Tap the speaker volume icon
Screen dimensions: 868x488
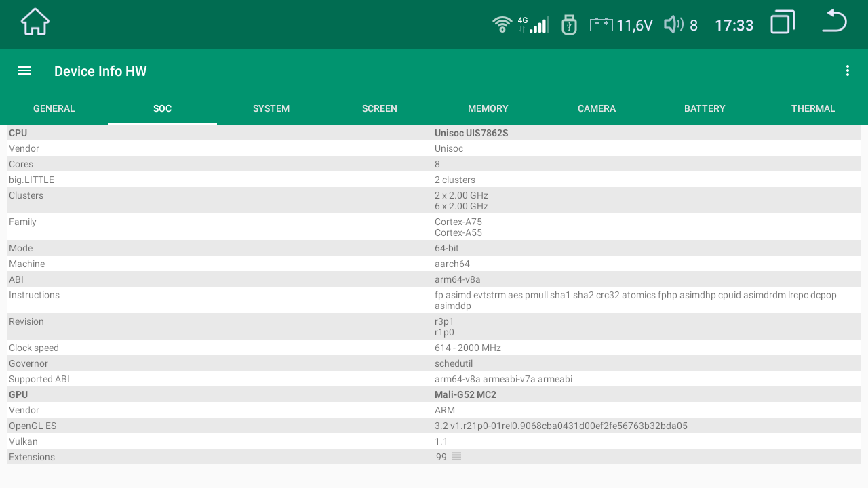coord(673,25)
